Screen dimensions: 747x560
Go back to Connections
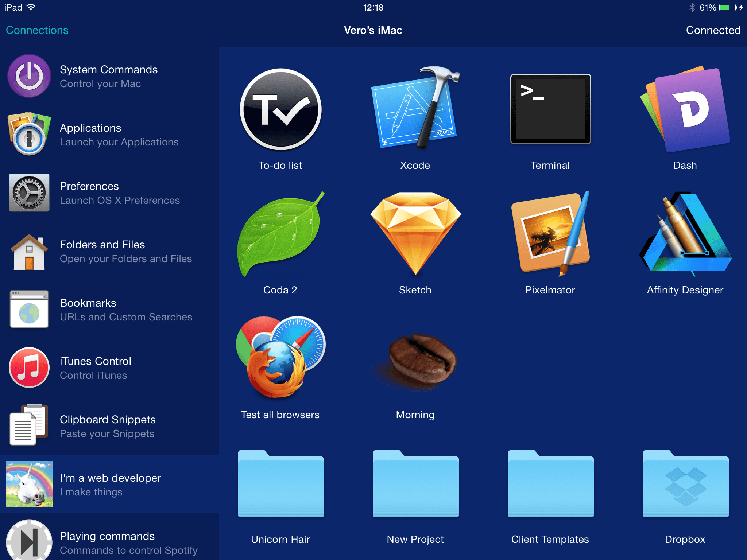pyautogui.click(x=37, y=30)
